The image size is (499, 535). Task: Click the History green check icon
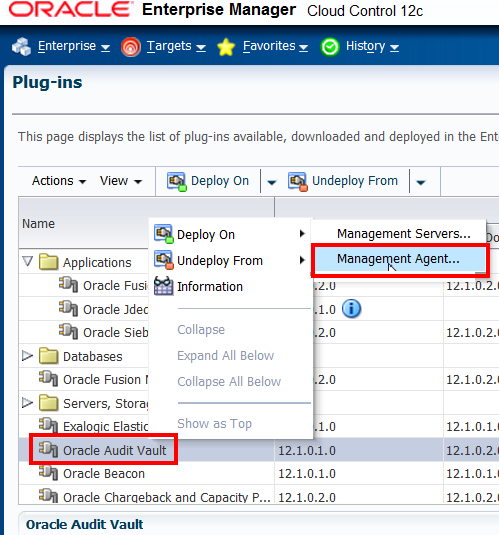[330, 47]
